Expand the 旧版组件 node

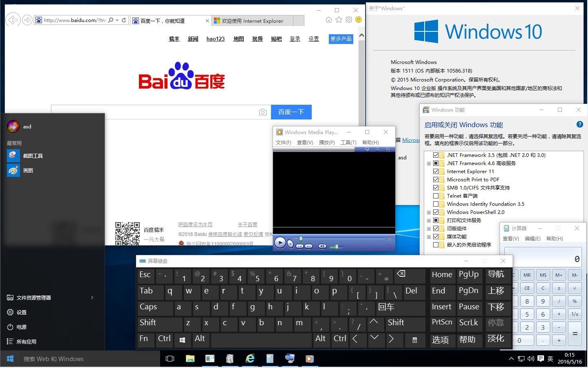click(x=429, y=229)
